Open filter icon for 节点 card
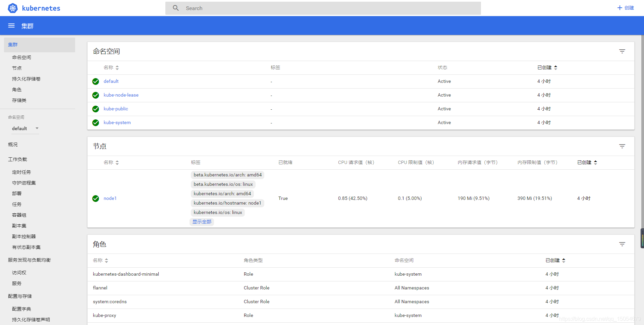 [x=622, y=146]
